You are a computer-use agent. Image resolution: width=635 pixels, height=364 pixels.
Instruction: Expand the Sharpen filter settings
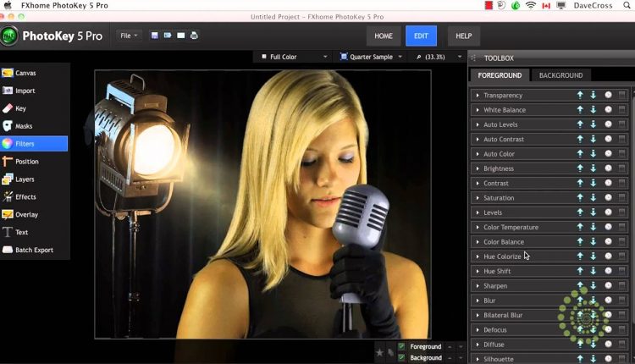[478, 285]
